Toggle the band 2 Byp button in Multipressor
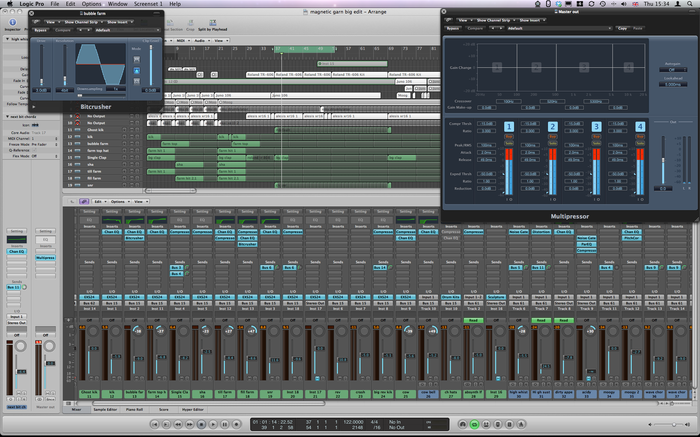Image resolution: width=700 pixels, height=437 pixels. (x=552, y=137)
